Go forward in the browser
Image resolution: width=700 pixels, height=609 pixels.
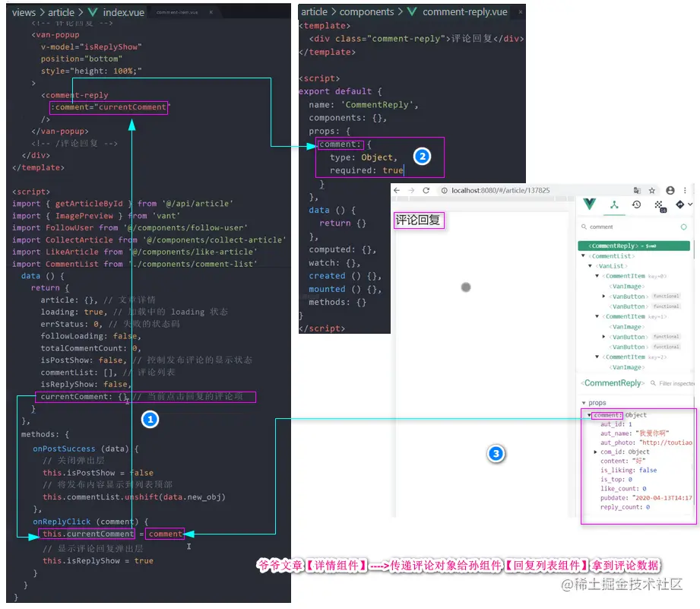[x=411, y=191]
